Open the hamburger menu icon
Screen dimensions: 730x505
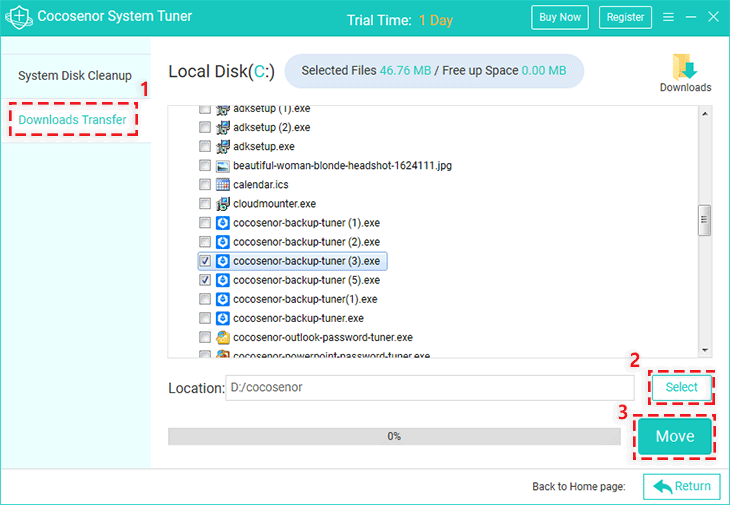(668, 17)
